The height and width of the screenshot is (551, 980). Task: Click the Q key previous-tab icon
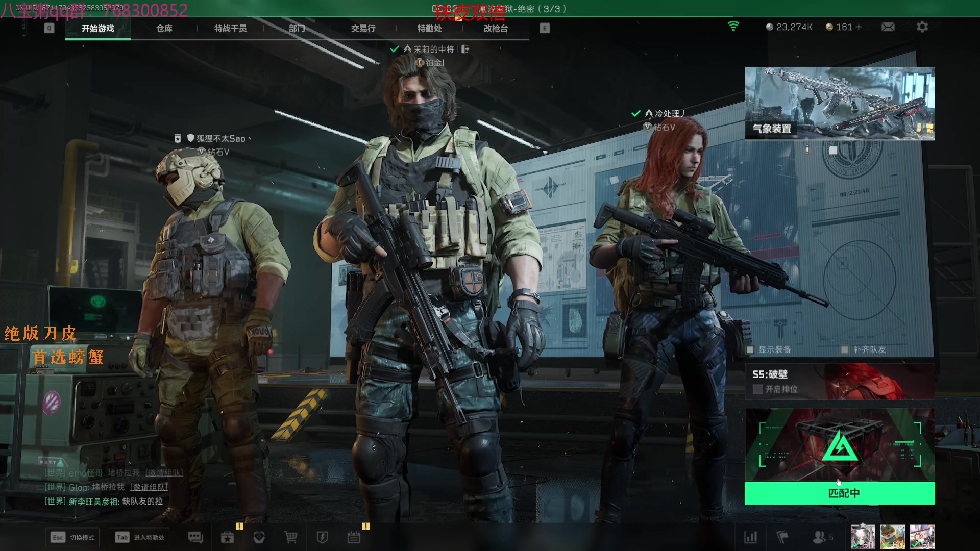[x=49, y=28]
